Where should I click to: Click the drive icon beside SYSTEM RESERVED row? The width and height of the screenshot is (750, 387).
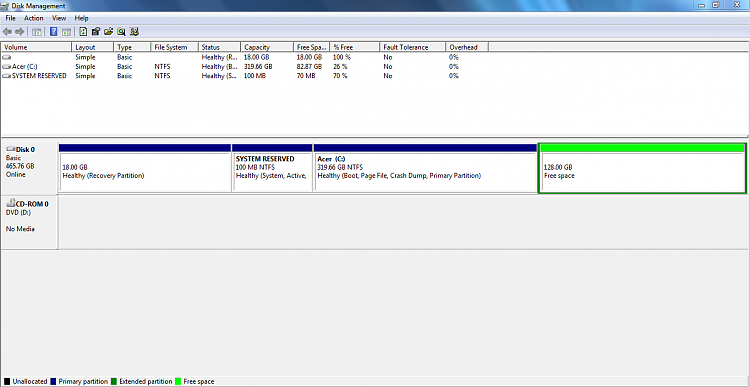[6, 76]
